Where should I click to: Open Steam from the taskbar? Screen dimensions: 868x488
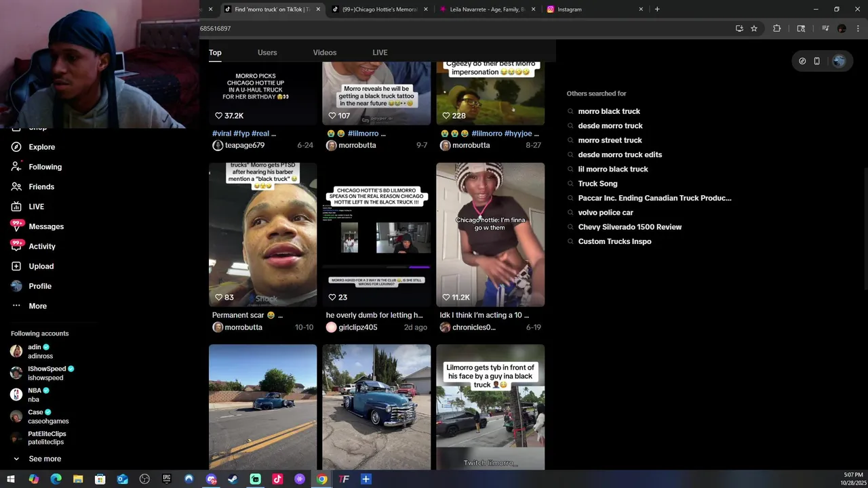point(233,479)
